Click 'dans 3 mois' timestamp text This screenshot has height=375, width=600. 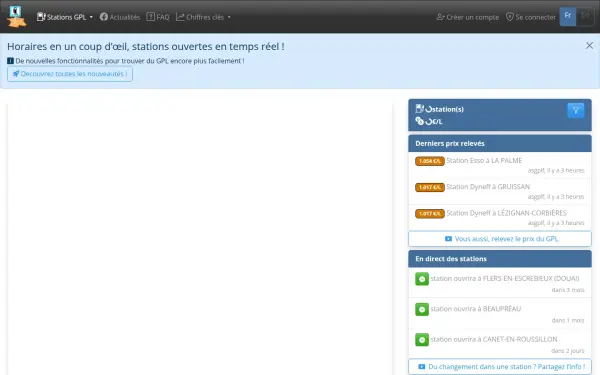pyautogui.click(x=568, y=290)
